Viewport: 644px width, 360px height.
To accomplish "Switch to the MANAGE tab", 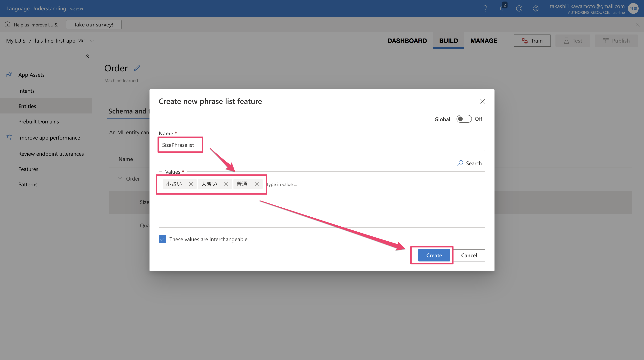I will 484,41.
